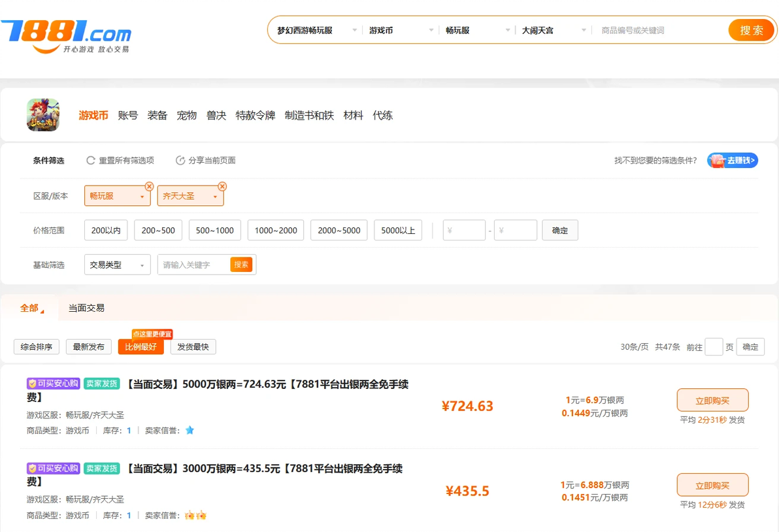Screen dimensions: 779x532
Task: Switch to the 当面交易 tab
Action: pos(86,308)
